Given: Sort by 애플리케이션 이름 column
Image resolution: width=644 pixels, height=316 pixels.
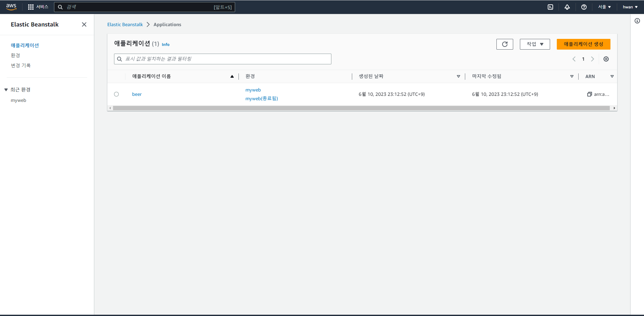Looking at the screenshot, I should 232,76.
